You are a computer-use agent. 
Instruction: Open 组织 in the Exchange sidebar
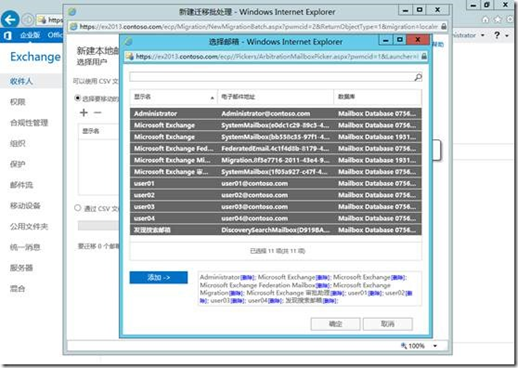point(17,143)
